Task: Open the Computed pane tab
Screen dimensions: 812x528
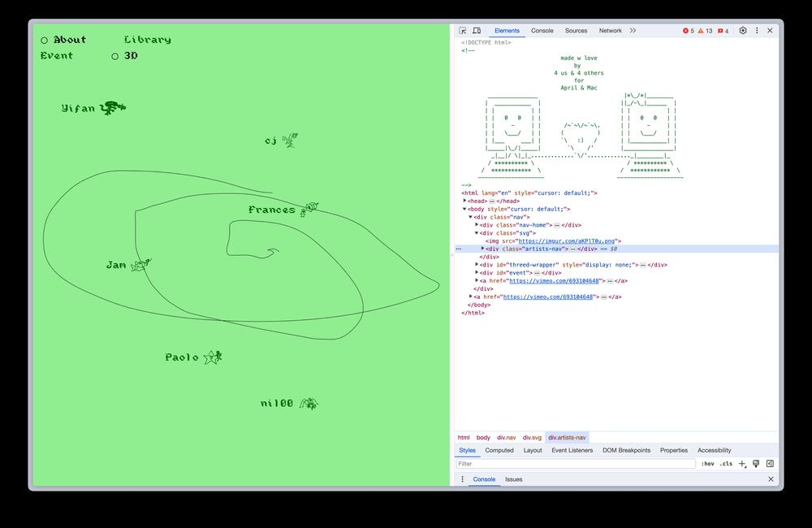Action: pyautogui.click(x=499, y=450)
